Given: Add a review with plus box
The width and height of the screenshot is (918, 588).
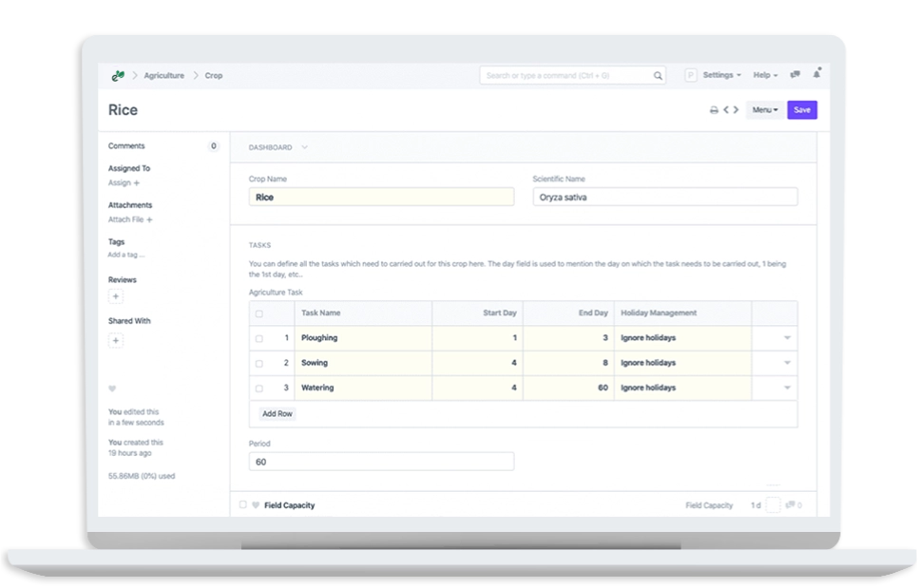Looking at the screenshot, I should [x=116, y=296].
